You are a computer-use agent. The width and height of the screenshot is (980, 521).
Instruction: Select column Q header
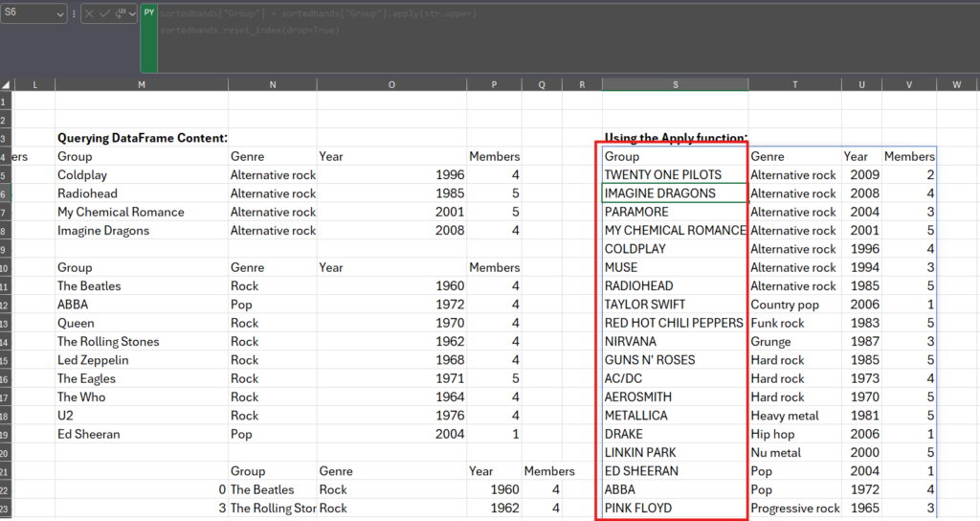(542, 84)
